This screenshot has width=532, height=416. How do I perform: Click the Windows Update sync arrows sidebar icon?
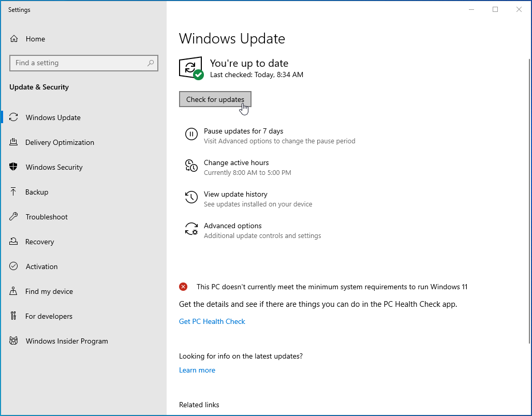coord(13,117)
